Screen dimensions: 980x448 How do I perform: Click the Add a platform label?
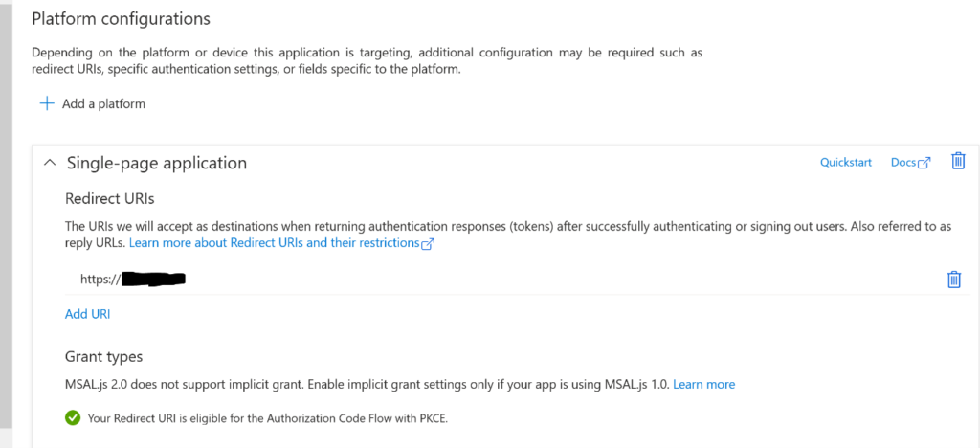(103, 103)
